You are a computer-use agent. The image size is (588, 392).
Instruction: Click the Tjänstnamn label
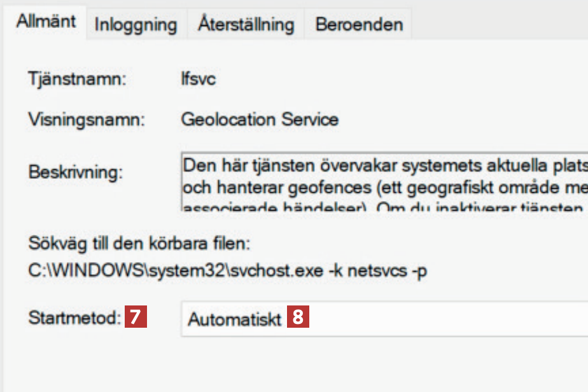(77, 81)
